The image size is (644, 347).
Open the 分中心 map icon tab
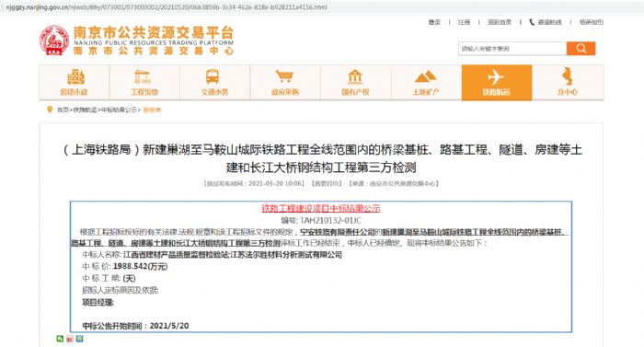568,82
